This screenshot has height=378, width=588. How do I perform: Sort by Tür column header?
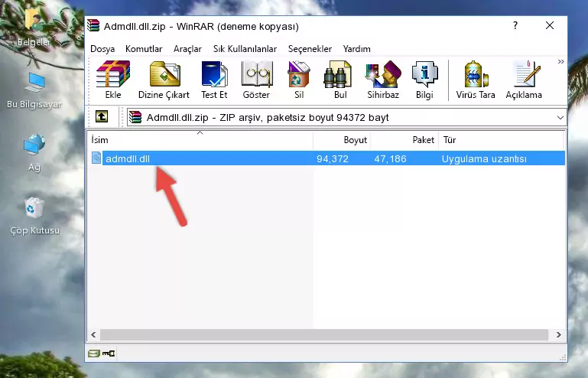501,139
